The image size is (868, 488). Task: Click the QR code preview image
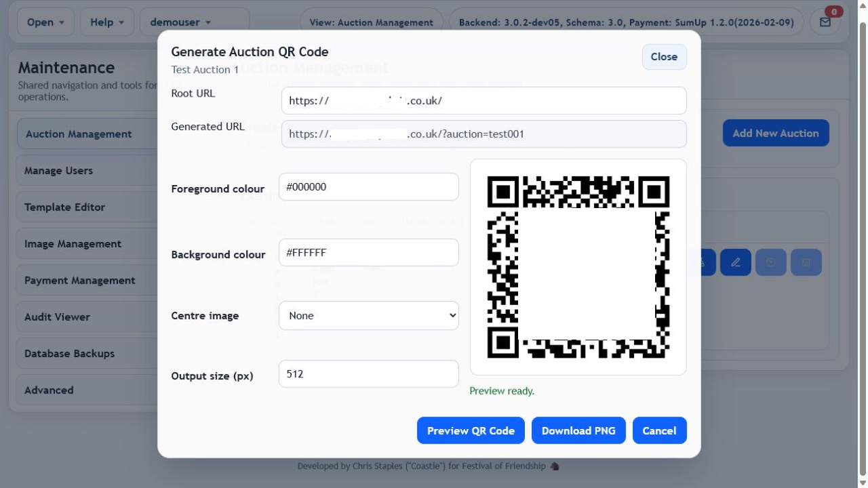click(578, 267)
